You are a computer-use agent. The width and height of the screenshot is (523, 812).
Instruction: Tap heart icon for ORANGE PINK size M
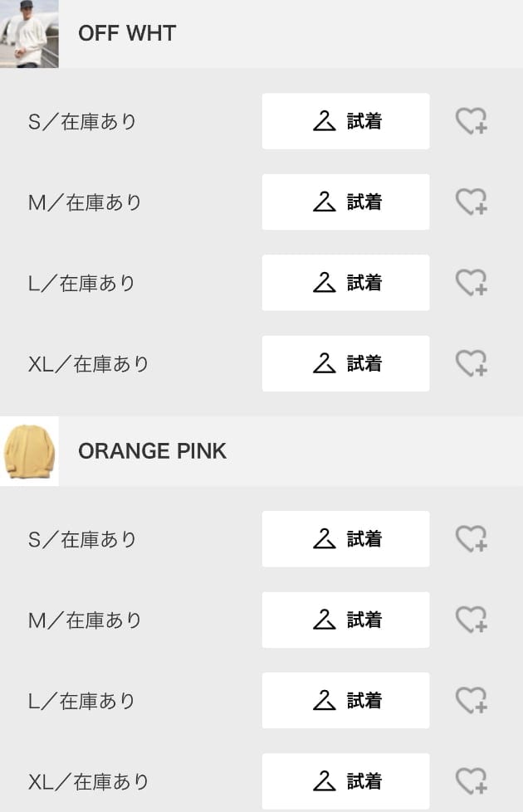tap(472, 620)
